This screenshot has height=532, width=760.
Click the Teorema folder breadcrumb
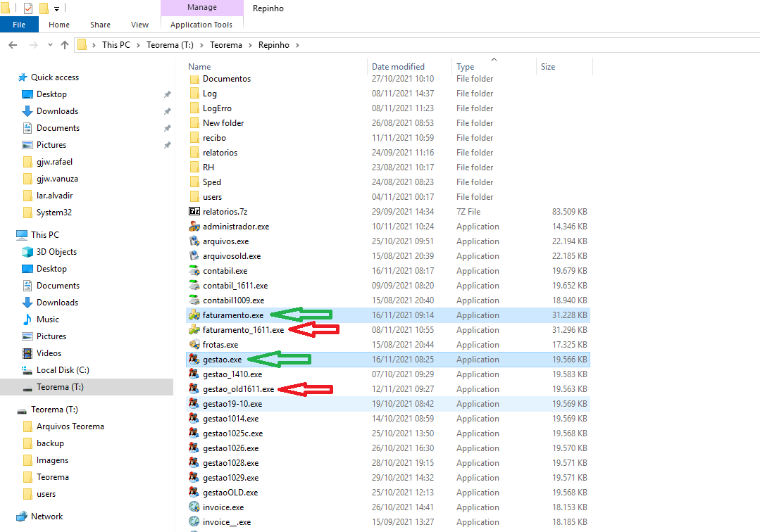tap(226, 45)
